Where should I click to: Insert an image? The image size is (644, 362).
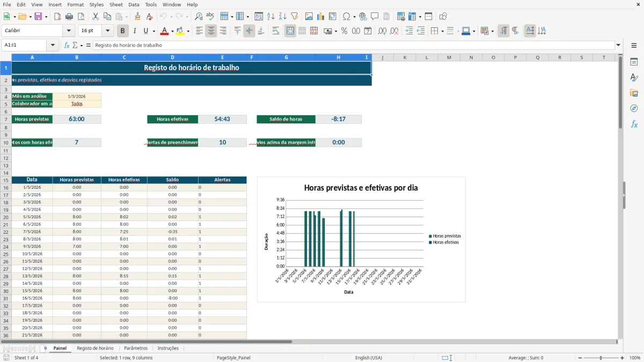[x=309, y=17]
